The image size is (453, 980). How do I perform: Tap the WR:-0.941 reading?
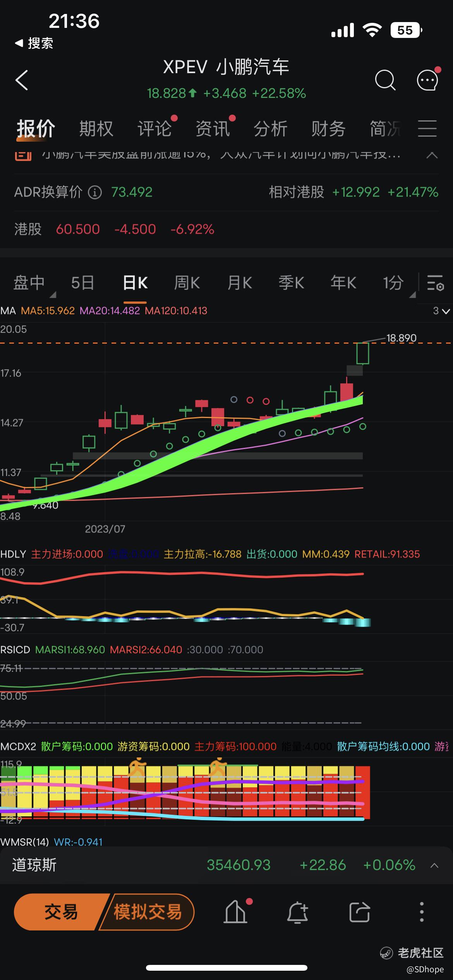coord(78,842)
